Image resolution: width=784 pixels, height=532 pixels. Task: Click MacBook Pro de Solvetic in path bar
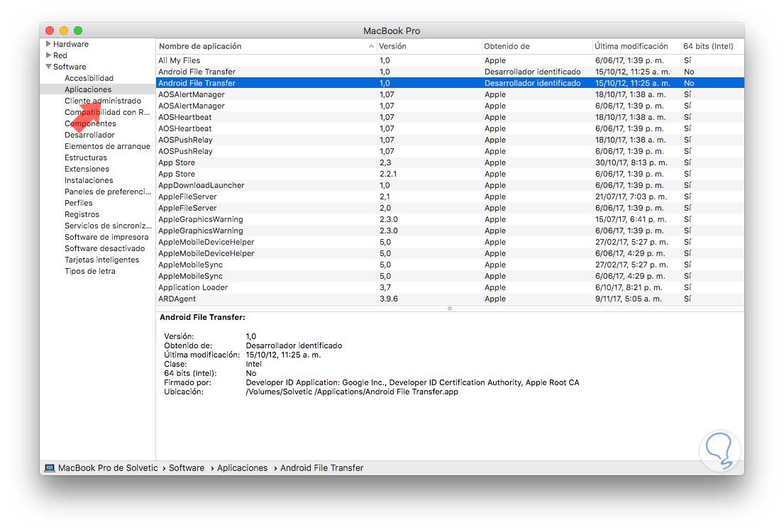click(108, 468)
